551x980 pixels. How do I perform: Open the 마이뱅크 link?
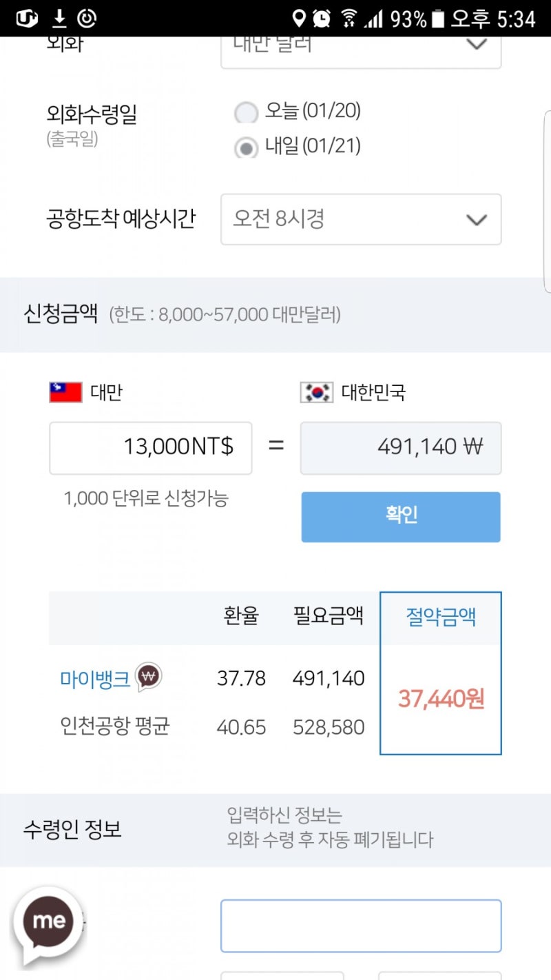click(x=94, y=677)
